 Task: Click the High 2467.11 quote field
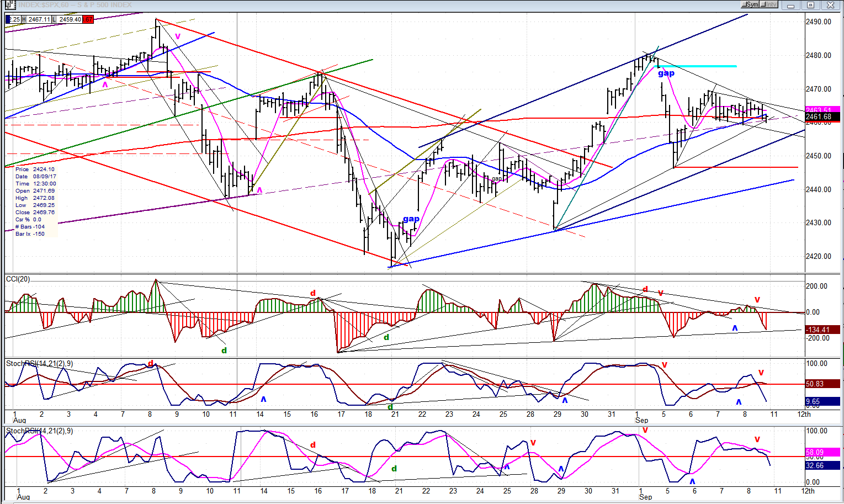click(x=39, y=19)
